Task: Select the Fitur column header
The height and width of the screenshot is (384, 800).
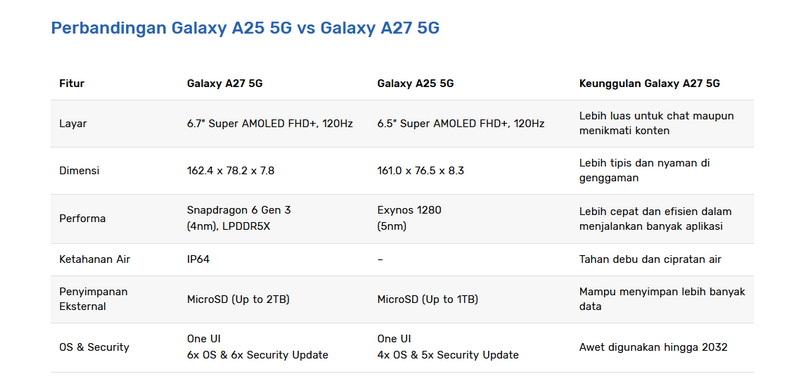Action: pyautogui.click(x=71, y=84)
